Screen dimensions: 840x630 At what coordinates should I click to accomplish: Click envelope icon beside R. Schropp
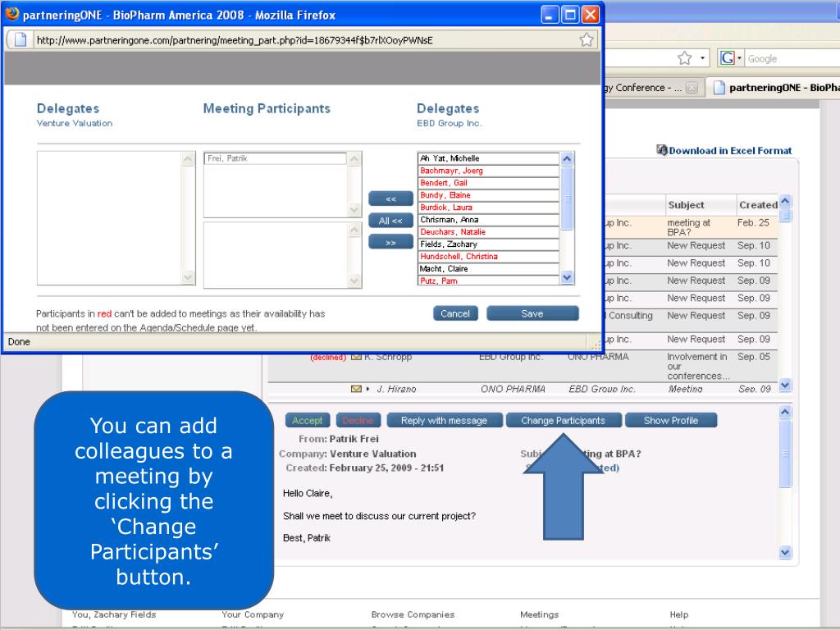tap(356, 357)
